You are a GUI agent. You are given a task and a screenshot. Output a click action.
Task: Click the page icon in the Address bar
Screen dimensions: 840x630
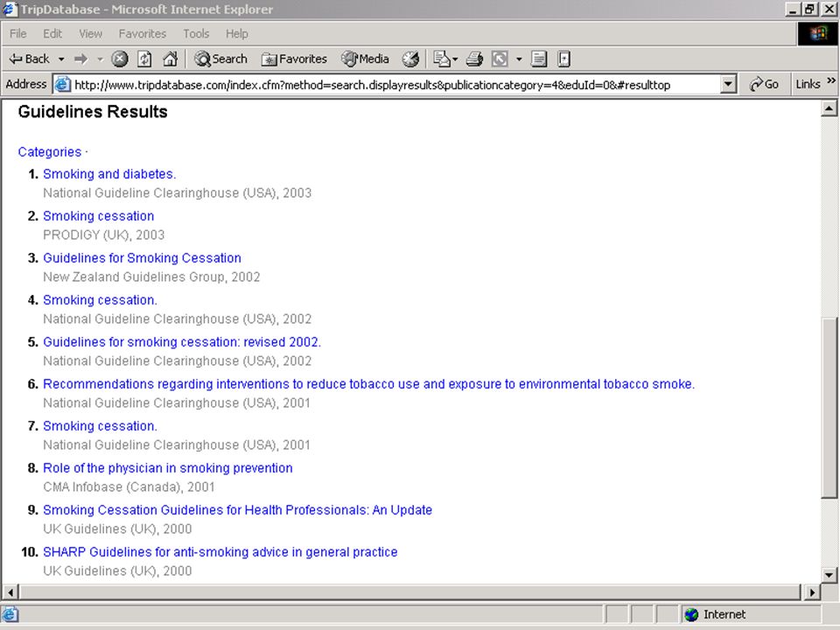click(x=63, y=85)
